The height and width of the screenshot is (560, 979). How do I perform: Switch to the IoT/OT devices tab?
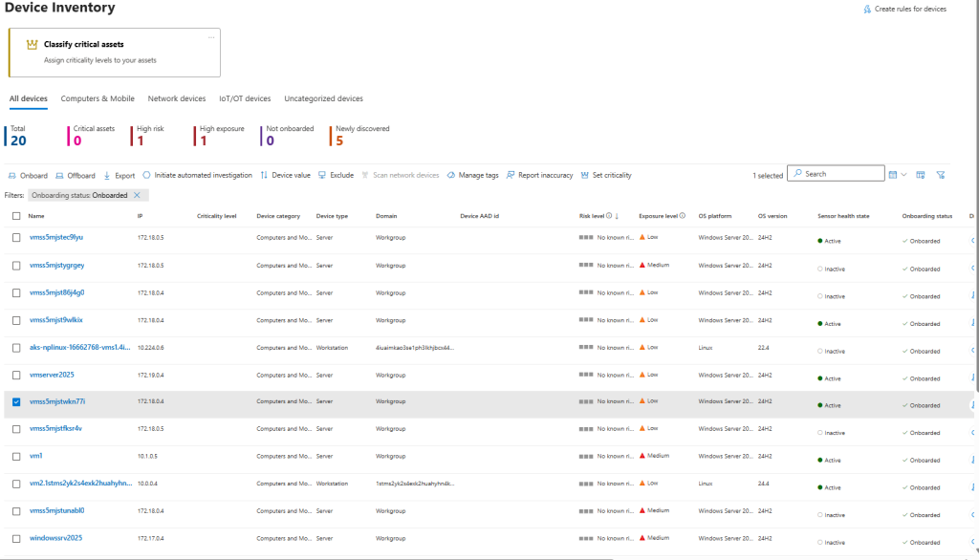244,98
